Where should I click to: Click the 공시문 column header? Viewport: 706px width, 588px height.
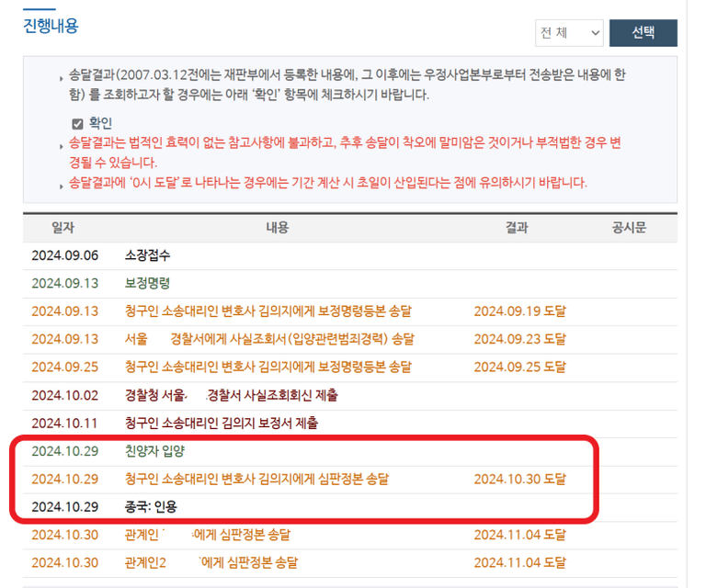[630, 228]
